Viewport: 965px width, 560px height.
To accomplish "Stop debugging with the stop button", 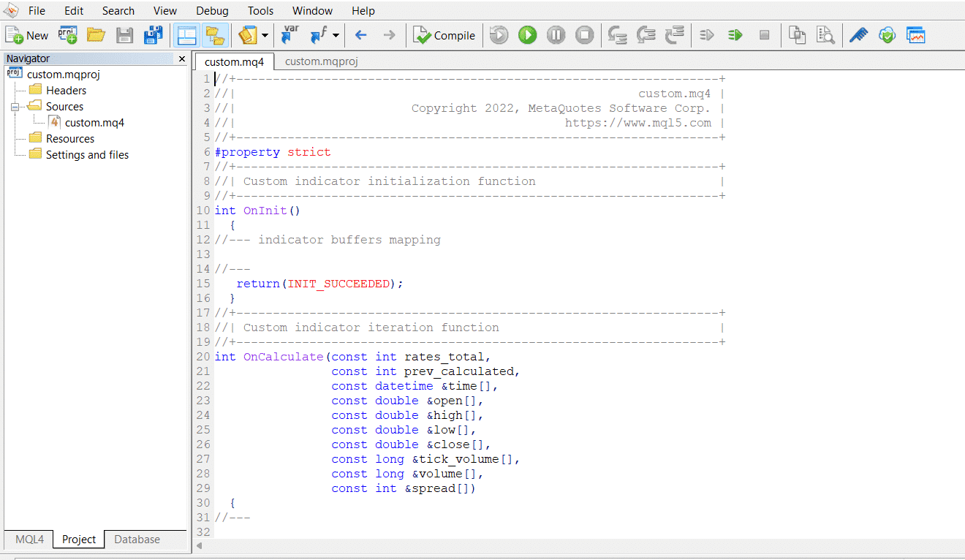I will pos(585,35).
